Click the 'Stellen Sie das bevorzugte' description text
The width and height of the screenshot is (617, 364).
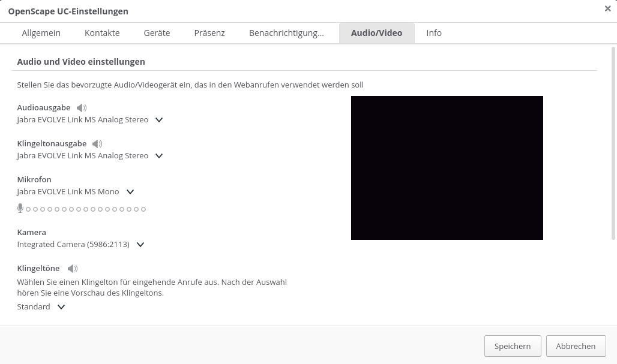[190, 85]
